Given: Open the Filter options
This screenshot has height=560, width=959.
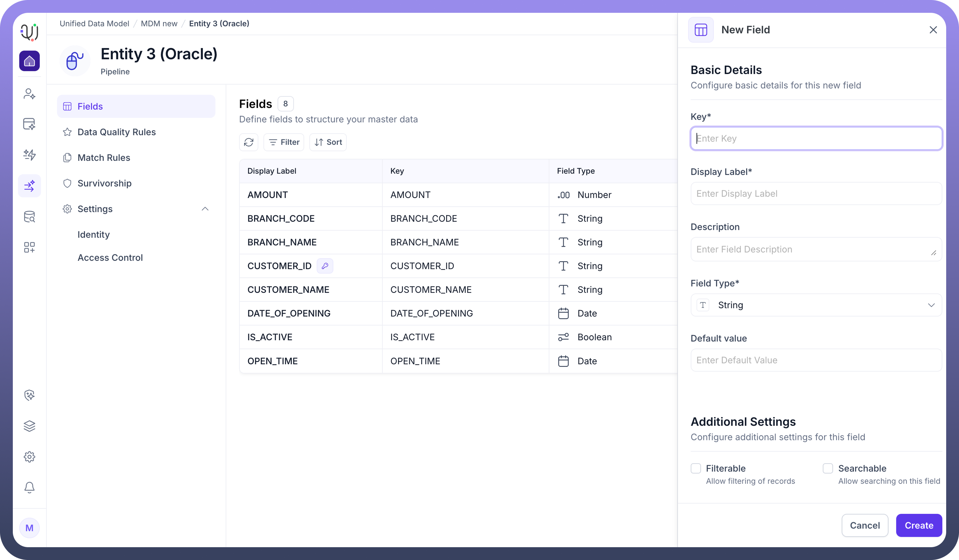Looking at the screenshot, I should click(x=284, y=142).
